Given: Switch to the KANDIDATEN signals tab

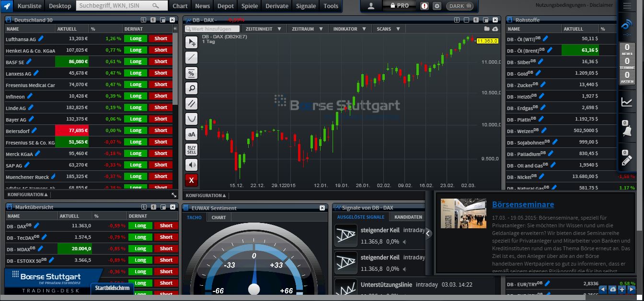Looking at the screenshot, I should pos(408,217).
